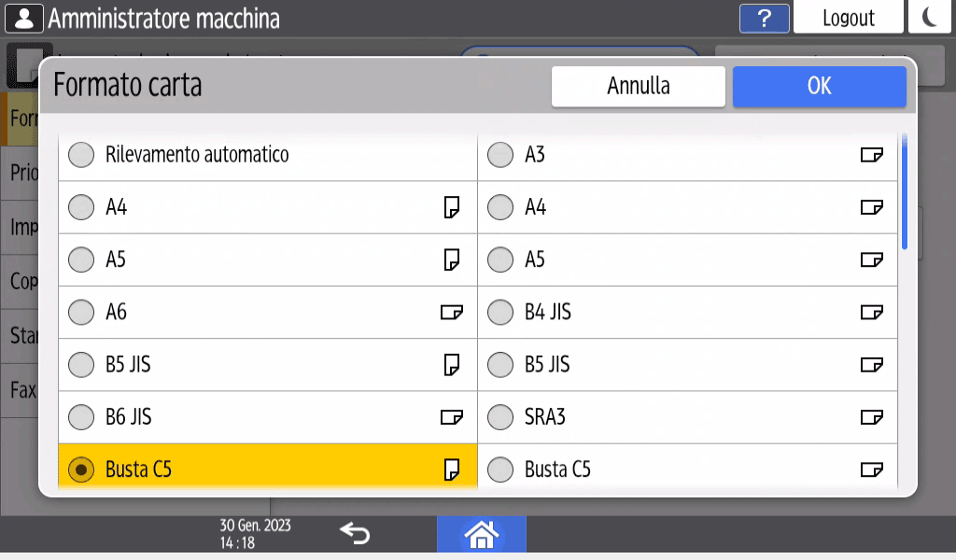Confirm the selection with OK

(x=819, y=86)
